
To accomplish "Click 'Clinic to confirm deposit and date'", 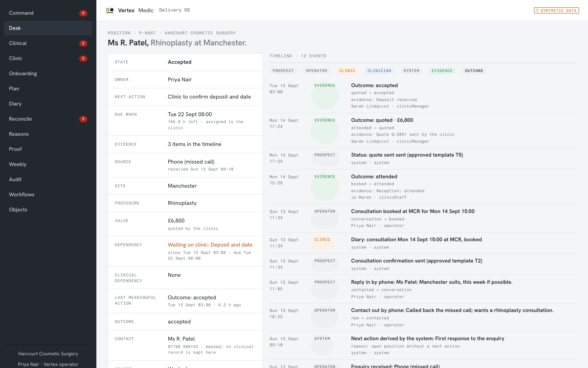I will pyautogui.click(x=209, y=97).
